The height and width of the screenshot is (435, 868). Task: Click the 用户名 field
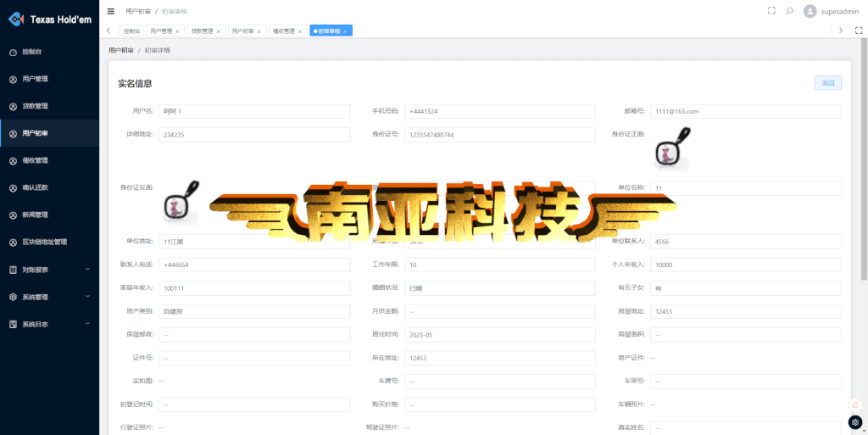click(254, 111)
